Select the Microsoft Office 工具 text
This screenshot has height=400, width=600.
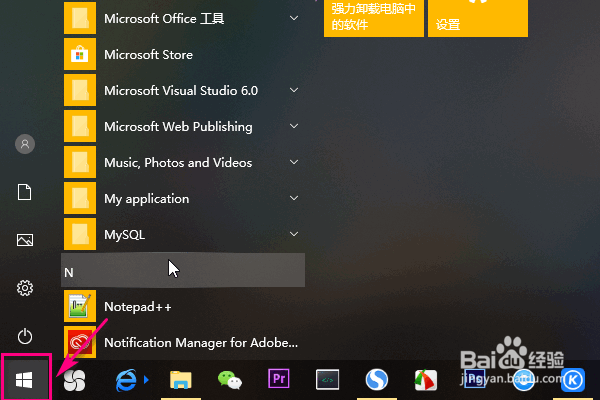pyautogui.click(x=164, y=19)
